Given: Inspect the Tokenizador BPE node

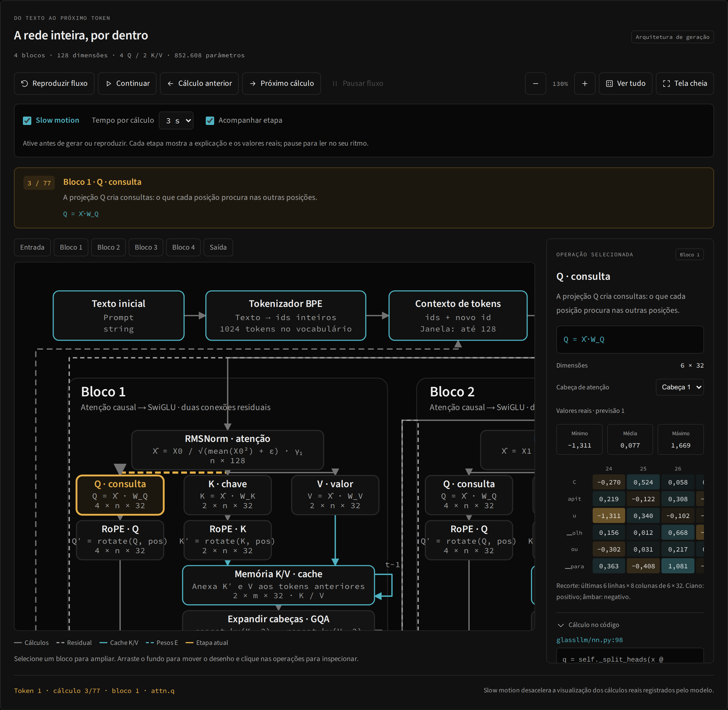Looking at the screenshot, I should tap(286, 316).
